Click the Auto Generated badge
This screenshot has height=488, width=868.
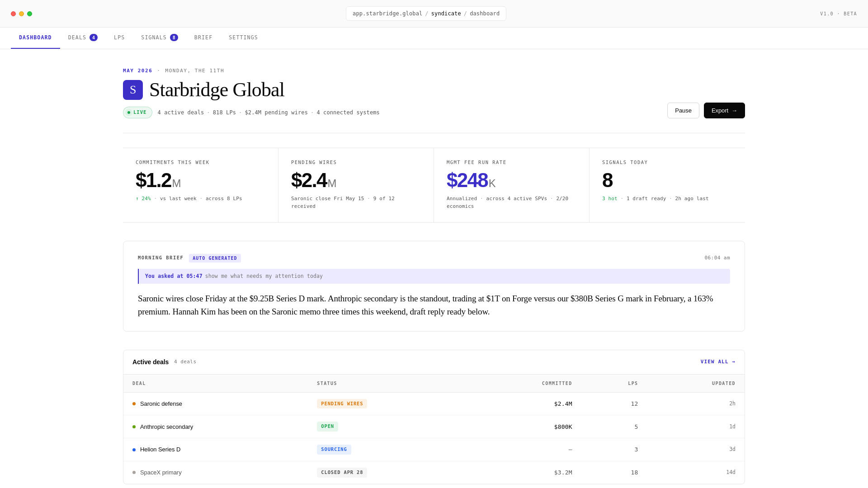click(215, 258)
